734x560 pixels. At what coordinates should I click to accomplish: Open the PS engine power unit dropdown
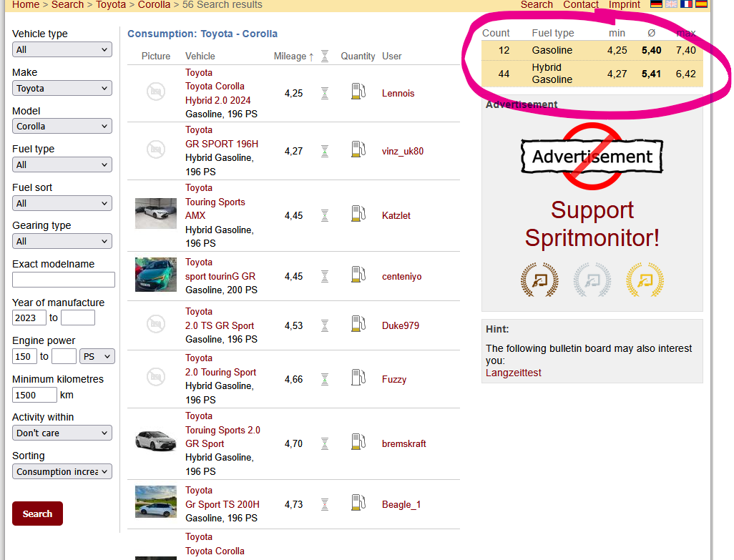point(97,356)
